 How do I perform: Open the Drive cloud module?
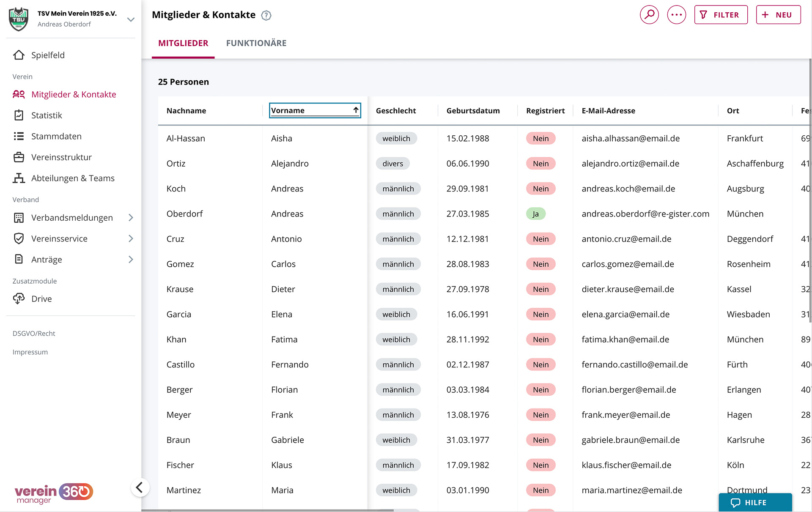click(x=41, y=299)
